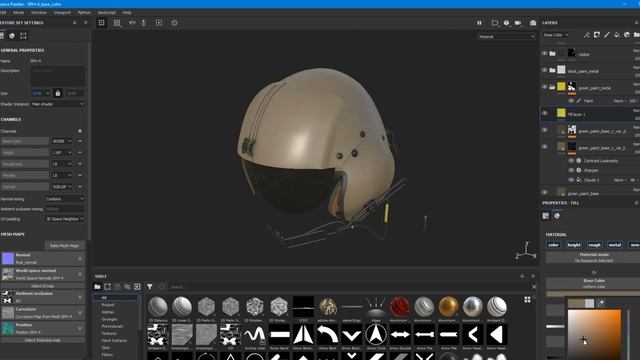Open the Shader Instance dropdown

58,104
